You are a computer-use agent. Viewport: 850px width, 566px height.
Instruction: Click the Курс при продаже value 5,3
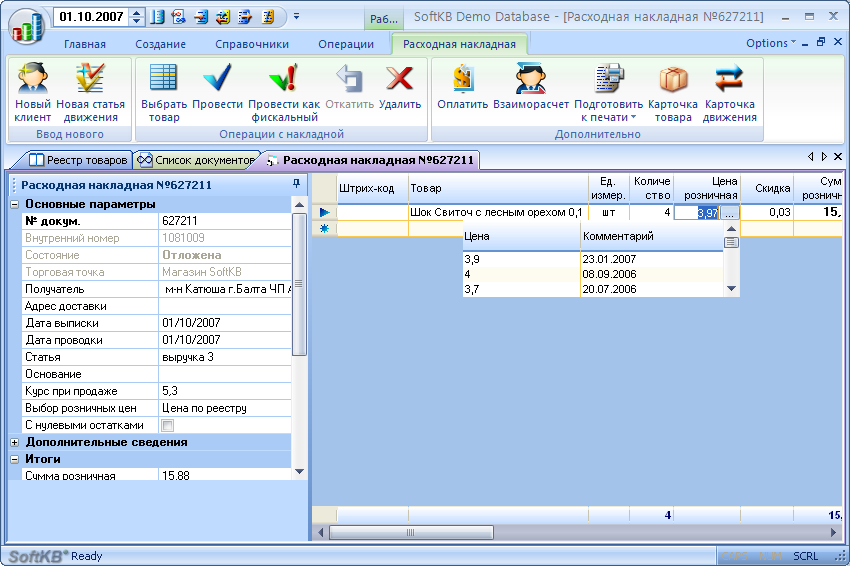coord(225,391)
